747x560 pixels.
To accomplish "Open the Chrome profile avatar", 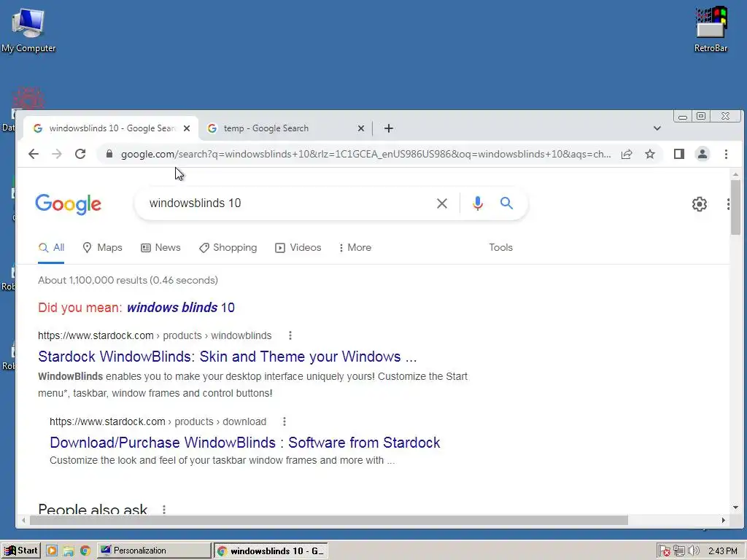I will click(x=703, y=154).
